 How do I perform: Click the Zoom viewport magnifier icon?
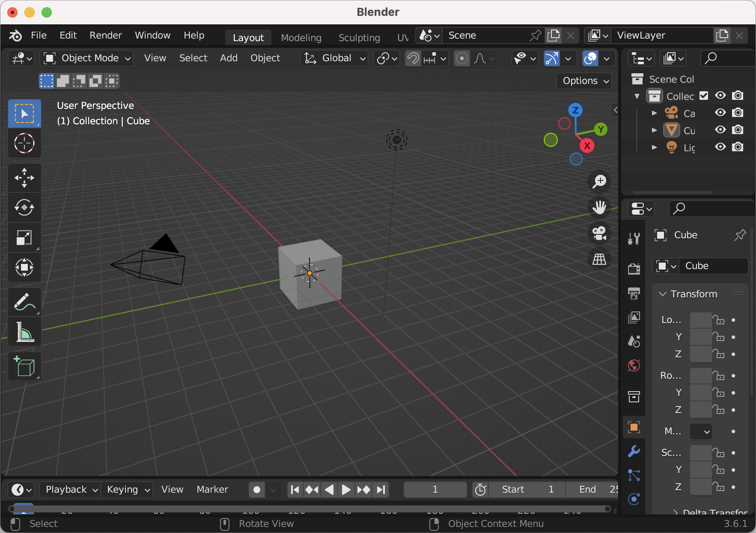(599, 182)
